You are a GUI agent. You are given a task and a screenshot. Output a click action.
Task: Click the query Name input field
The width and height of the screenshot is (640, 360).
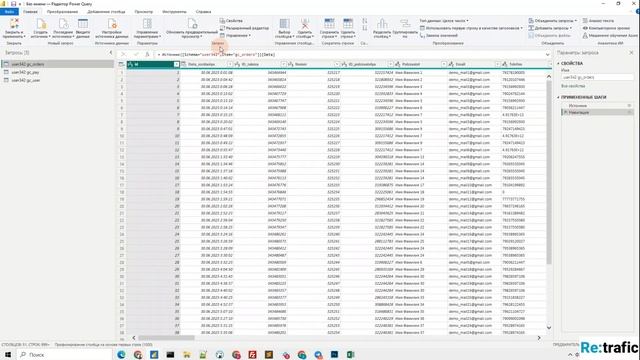click(x=597, y=77)
